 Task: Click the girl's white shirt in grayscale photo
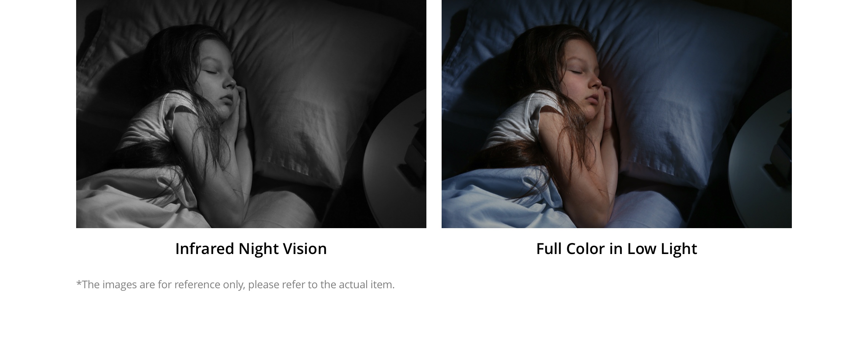152,122
